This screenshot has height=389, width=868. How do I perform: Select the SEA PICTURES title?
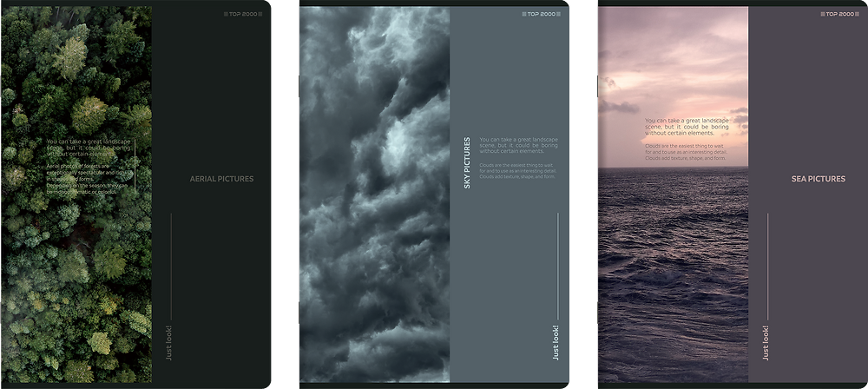(818, 179)
